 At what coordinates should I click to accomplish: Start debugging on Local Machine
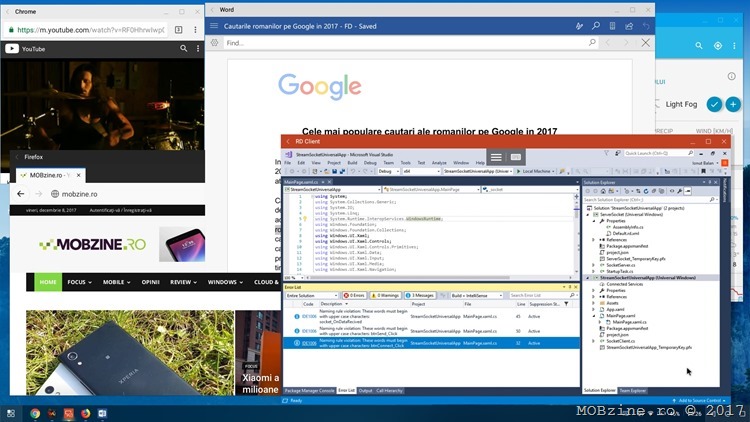(x=535, y=171)
